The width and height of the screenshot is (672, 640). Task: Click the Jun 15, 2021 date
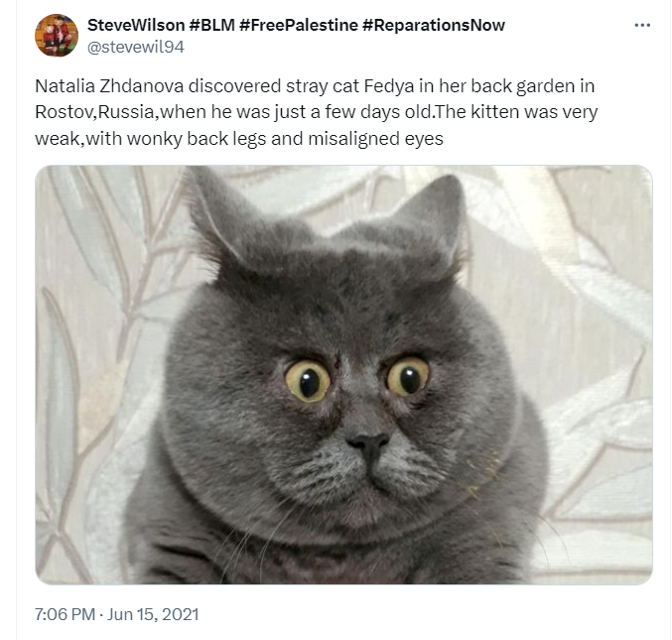pos(153,614)
